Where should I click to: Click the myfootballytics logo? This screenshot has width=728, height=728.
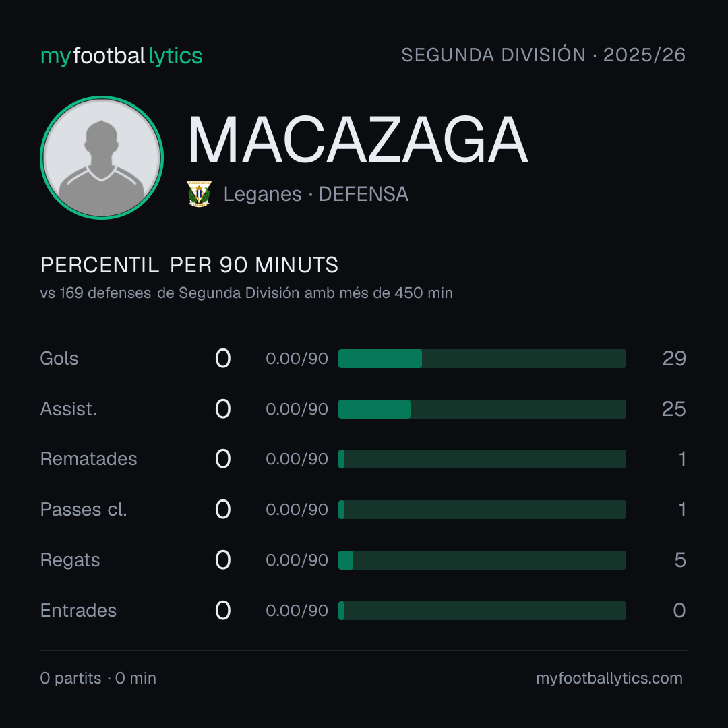[x=121, y=56]
